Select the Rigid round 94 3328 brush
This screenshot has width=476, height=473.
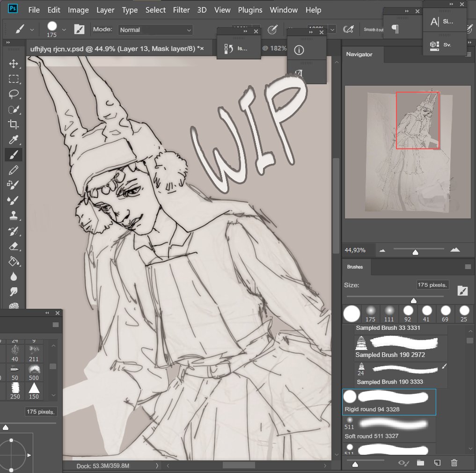coord(389,402)
